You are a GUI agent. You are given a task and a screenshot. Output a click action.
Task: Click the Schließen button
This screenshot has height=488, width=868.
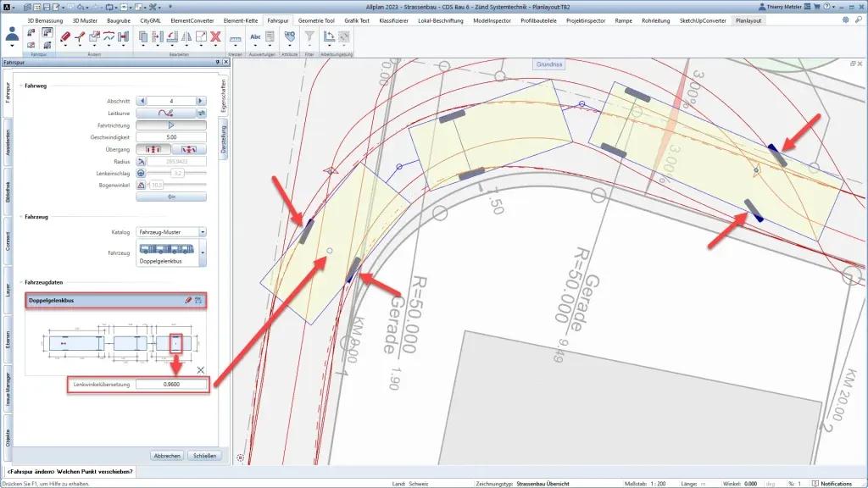coord(204,455)
